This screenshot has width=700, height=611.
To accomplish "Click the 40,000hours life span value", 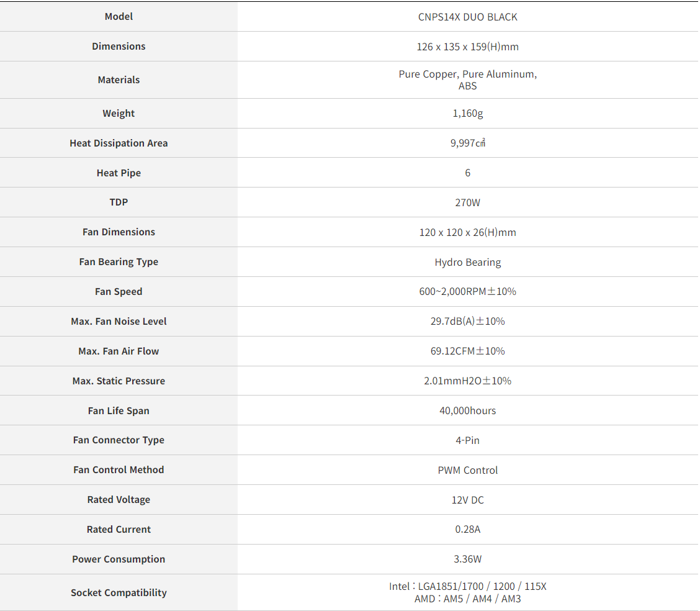I will pos(467,410).
